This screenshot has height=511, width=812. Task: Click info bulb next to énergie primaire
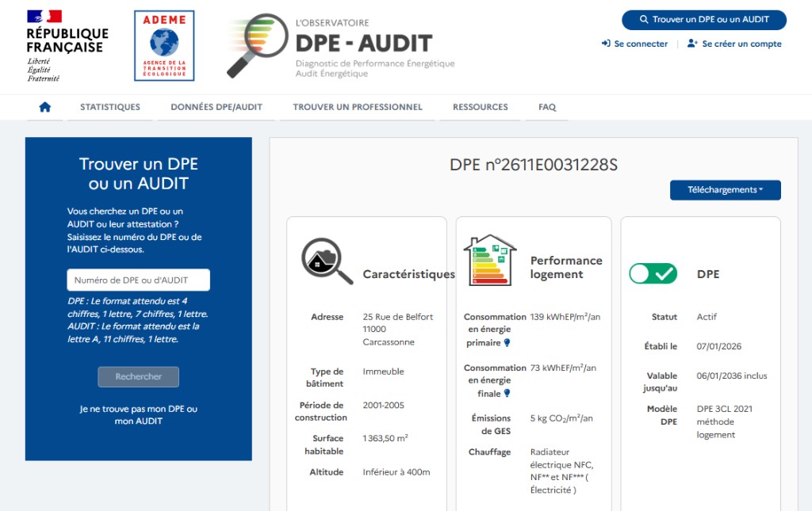pos(507,342)
